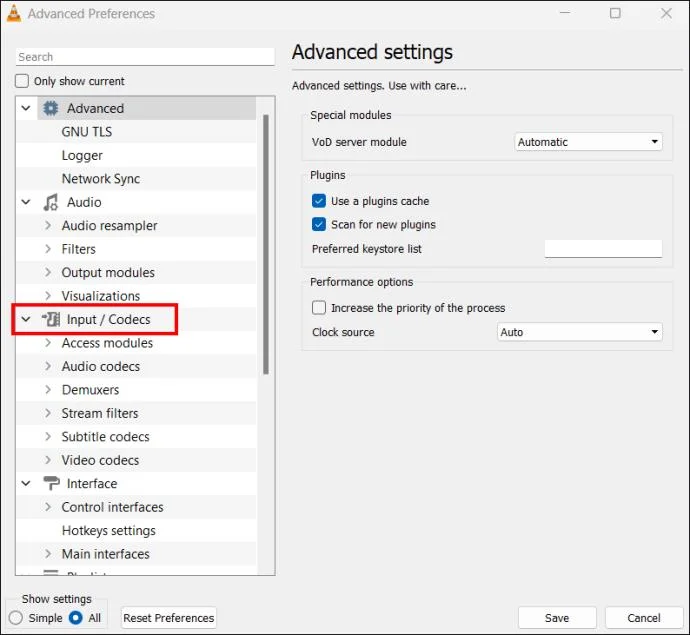Expand the Output modules node
This screenshot has width=690, height=635.
pos(48,272)
